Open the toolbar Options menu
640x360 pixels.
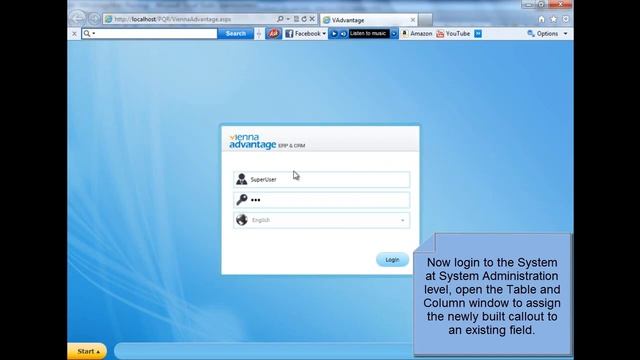click(547, 33)
